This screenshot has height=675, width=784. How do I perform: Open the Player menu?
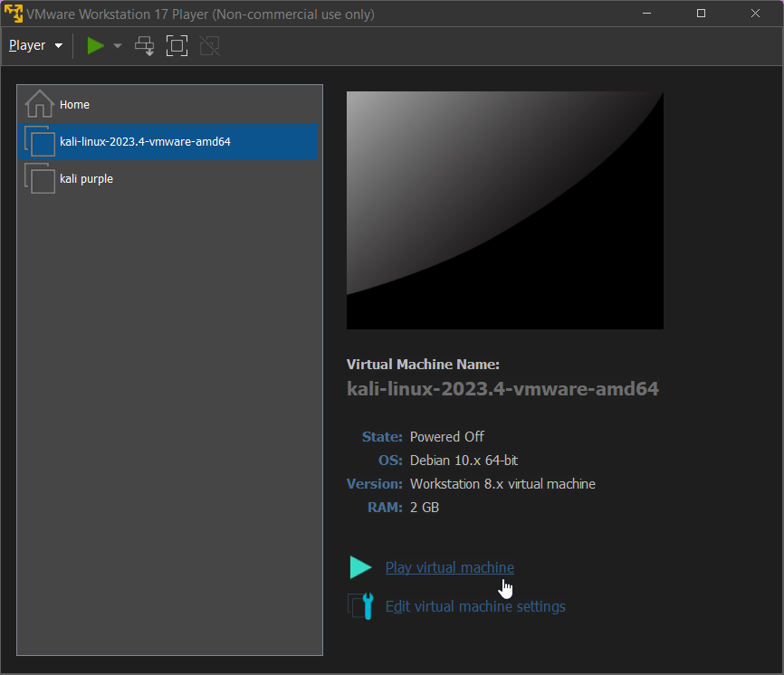pos(35,45)
